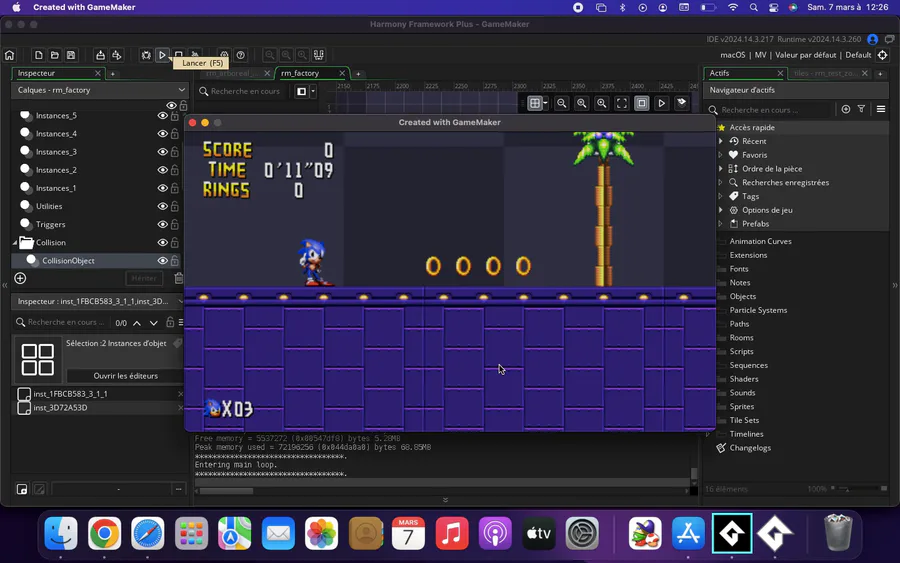
Task: Hide the Utilities layer
Action: pyautogui.click(x=162, y=206)
